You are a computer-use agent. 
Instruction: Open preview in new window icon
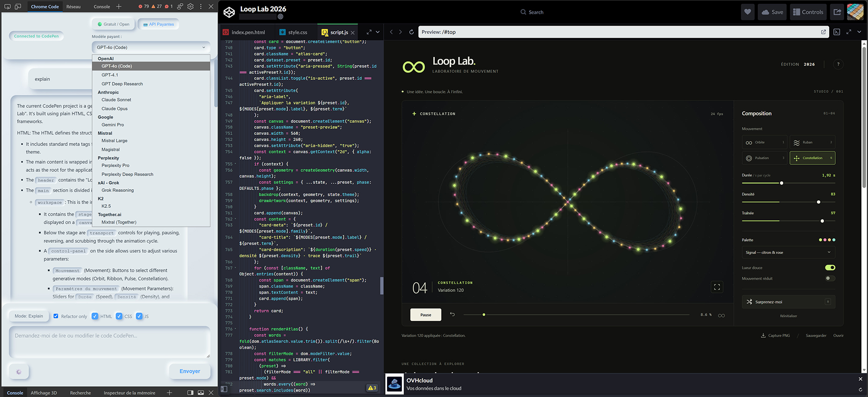(x=824, y=32)
